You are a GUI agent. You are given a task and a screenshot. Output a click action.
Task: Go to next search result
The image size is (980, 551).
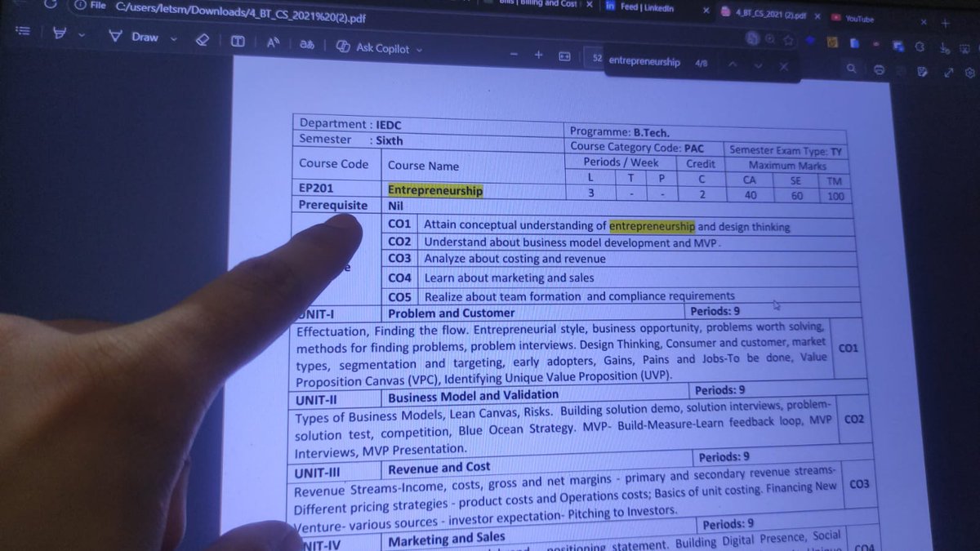[758, 65]
